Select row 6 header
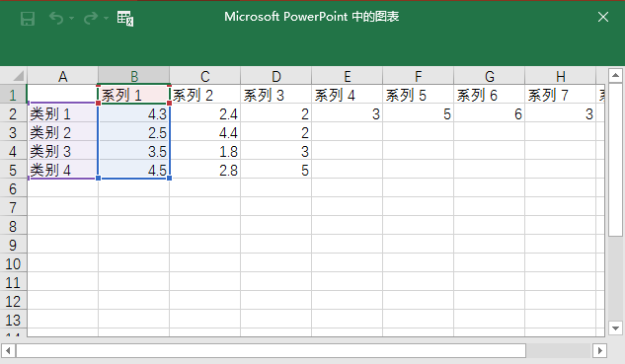The width and height of the screenshot is (625, 364). pos(13,188)
